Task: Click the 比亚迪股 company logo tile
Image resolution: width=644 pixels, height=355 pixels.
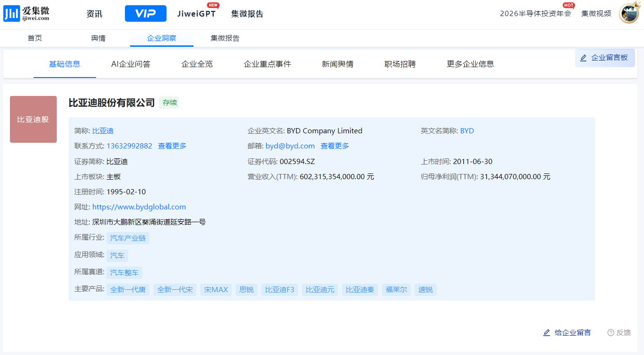Action: [33, 120]
